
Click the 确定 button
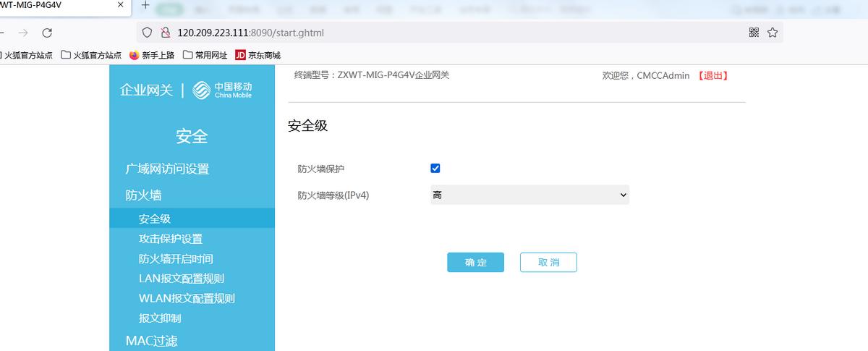pos(475,262)
